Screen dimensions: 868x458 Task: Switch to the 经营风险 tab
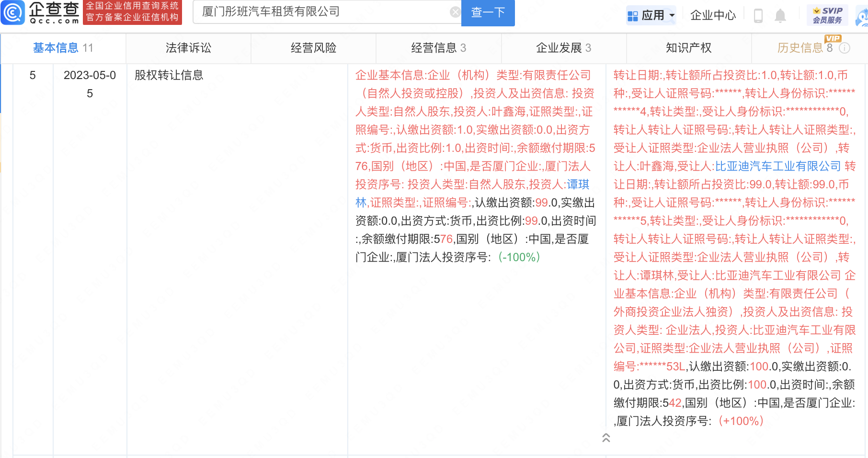[x=313, y=48]
